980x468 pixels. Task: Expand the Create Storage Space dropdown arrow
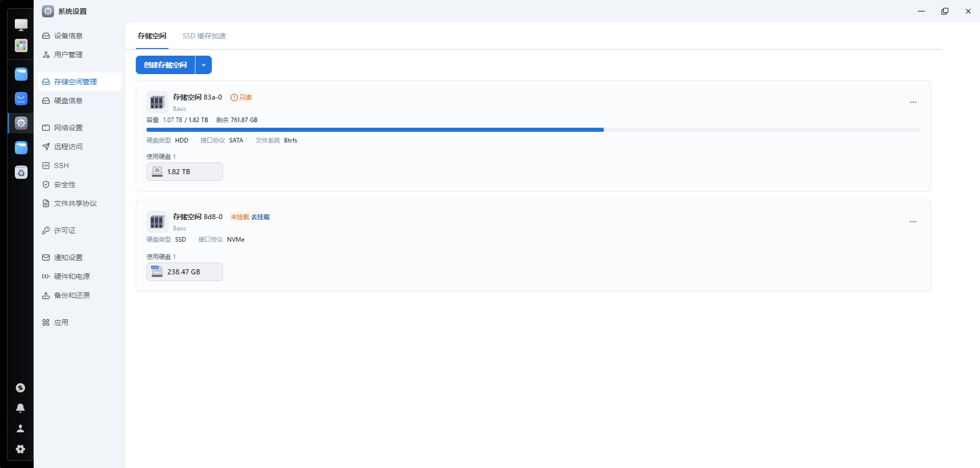pyautogui.click(x=204, y=65)
